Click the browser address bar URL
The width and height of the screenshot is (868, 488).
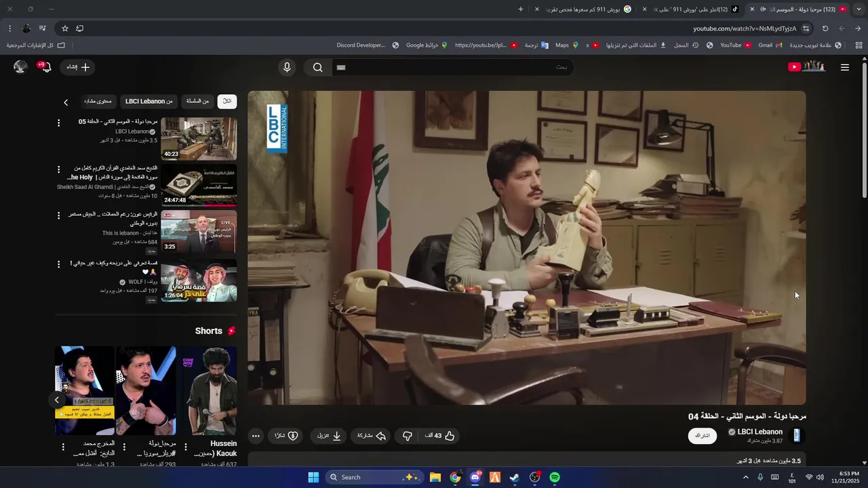tap(745, 28)
